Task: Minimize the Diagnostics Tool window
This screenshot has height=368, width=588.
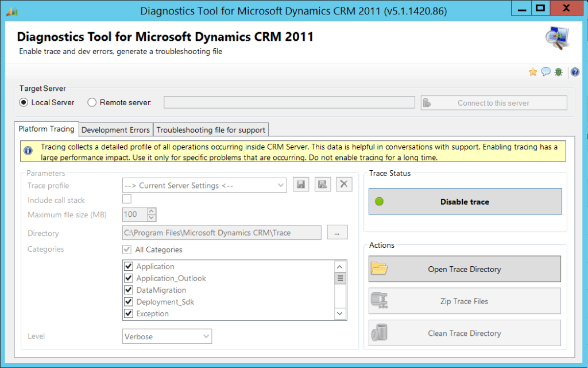Action: (521, 9)
